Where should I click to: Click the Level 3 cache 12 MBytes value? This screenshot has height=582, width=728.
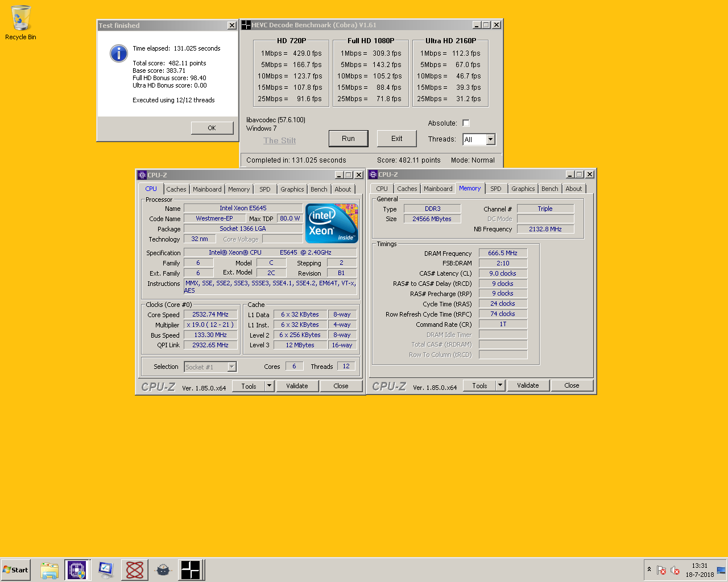(x=300, y=345)
